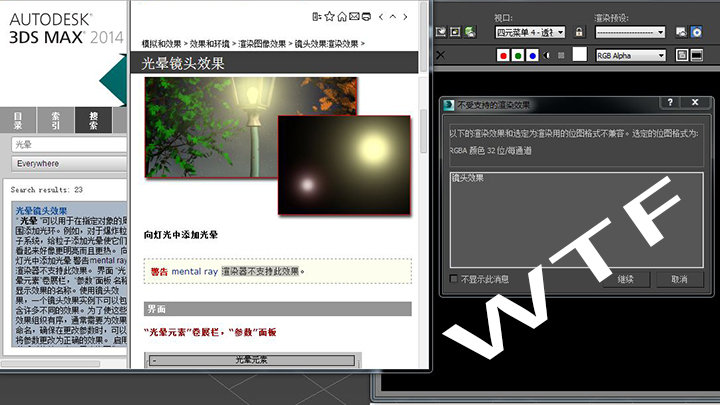Screen dimensions: 720x405
Task: Click the search pane horizontal scrollbar
Action: click(x=51, y=364)
